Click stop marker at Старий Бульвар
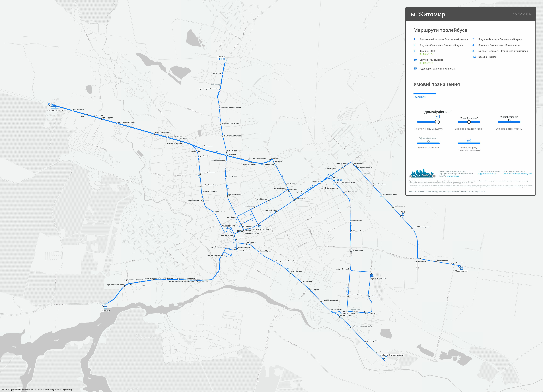The width and height of the screenshot is (543, 392). click(259, 252)
